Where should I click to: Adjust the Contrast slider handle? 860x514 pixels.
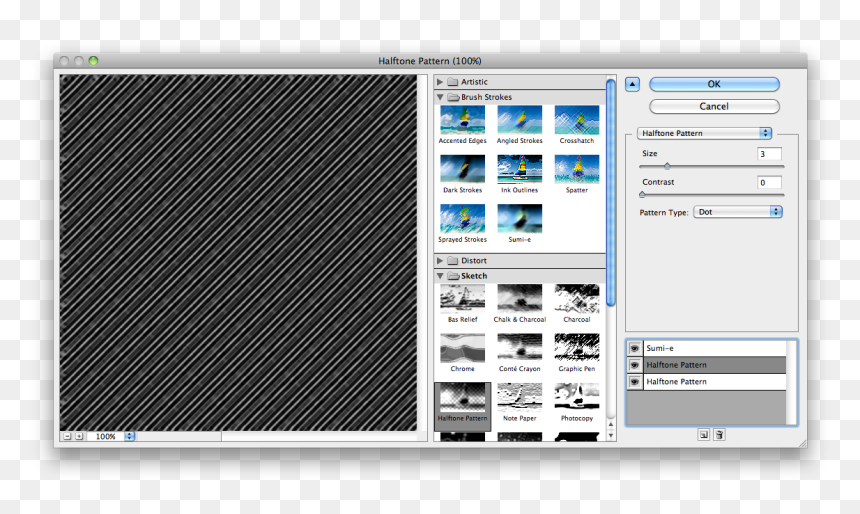click(x=642, y=194)
